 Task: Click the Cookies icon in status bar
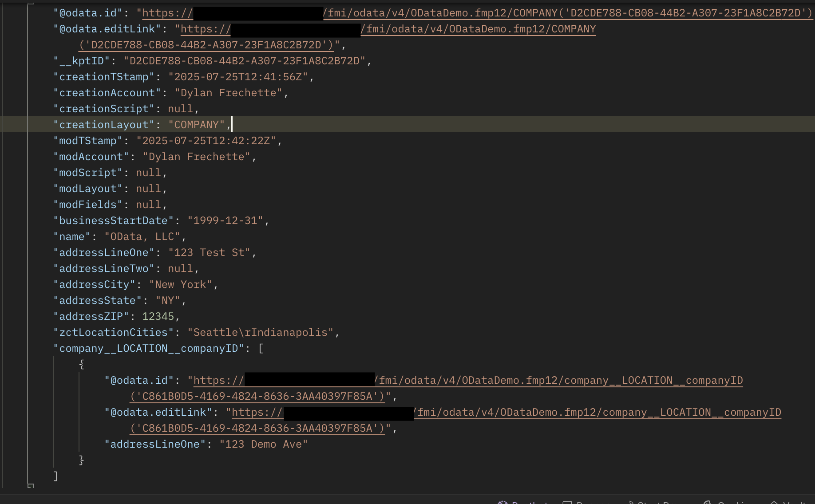[708, 503]
